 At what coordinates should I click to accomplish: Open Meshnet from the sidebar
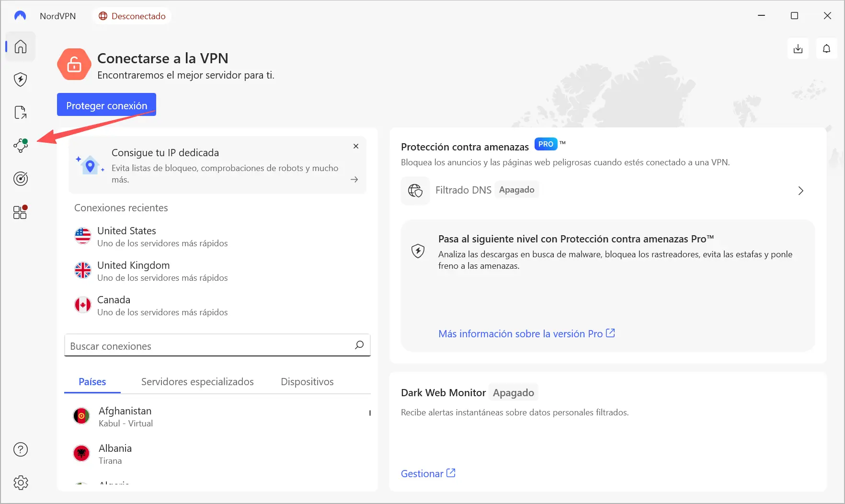[x=21, y=146]
